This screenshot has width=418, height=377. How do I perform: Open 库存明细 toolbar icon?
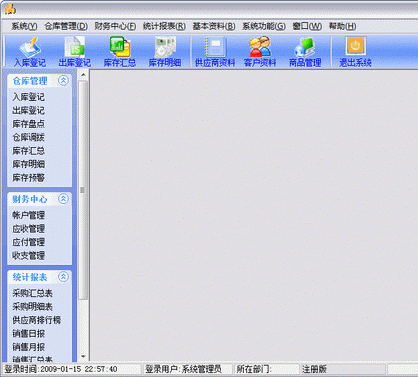pos(165,52)
